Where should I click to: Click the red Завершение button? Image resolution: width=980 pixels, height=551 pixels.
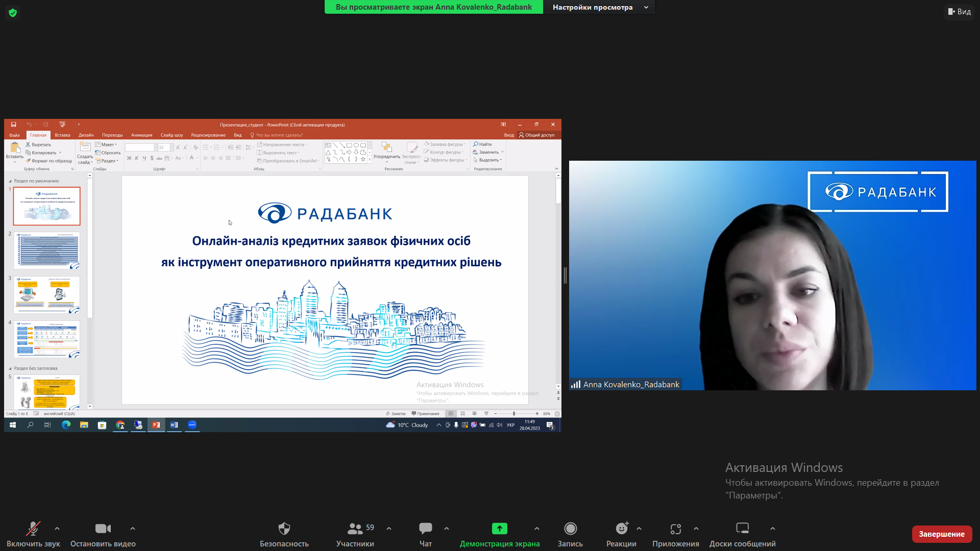coord(942,534)
